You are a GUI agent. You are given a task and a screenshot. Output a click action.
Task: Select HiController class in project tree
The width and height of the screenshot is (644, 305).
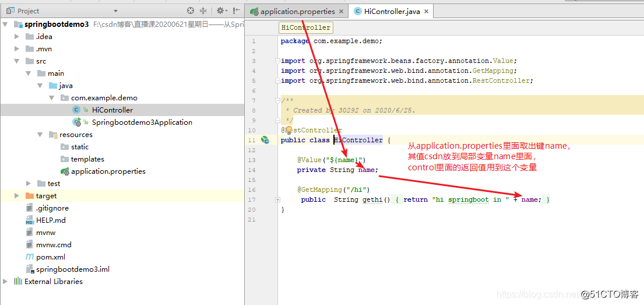pos(112,110)
